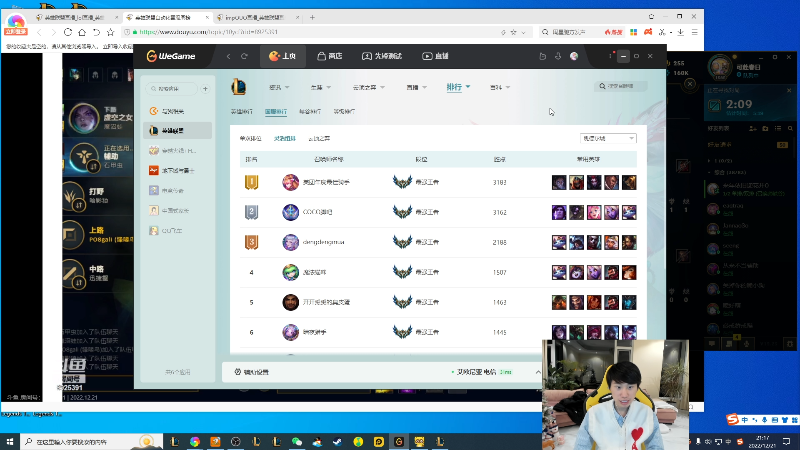Expand the fourth navigation dropdown before 排行

(x=416, y=87)
